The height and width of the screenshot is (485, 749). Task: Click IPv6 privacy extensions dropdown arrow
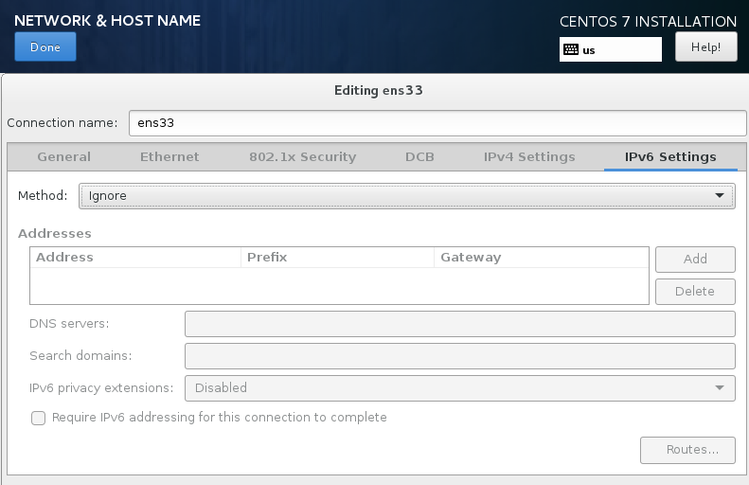(x=719, y=388)
